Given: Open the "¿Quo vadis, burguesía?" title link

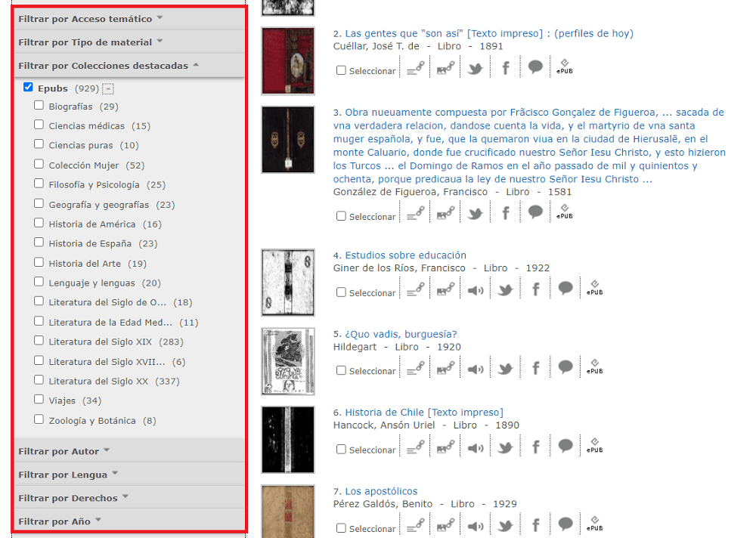Looking at the screenshot, I should click(401, 334).
